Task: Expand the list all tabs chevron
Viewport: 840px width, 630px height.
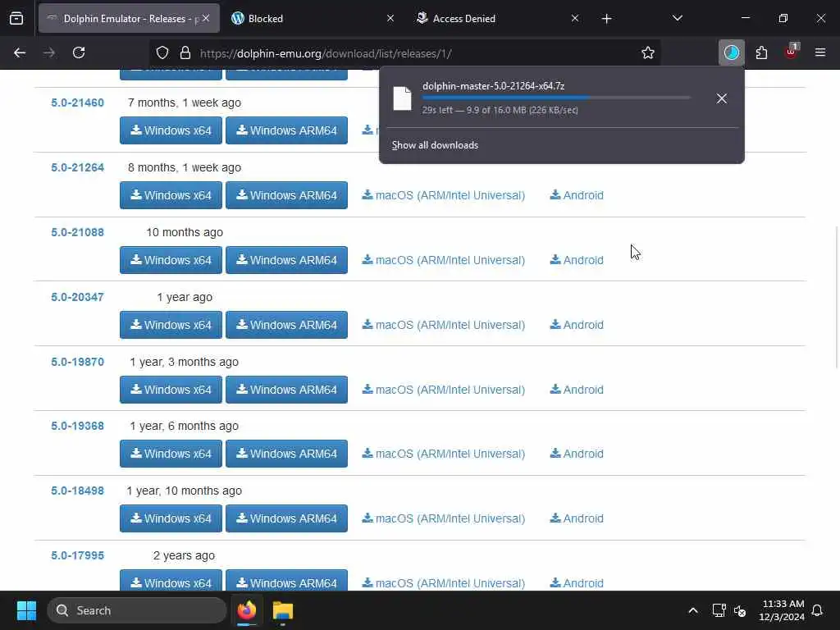Action: [x=677, y=18]
